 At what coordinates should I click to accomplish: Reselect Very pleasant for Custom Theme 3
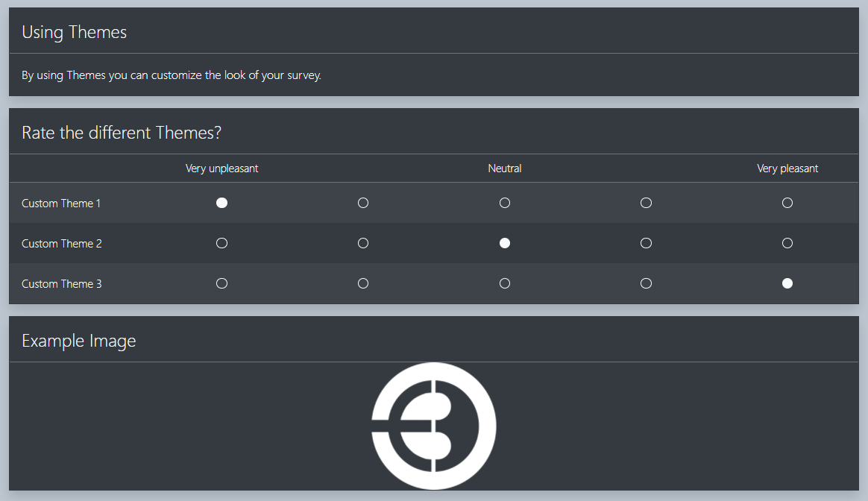pyautogui.click(x=787, y=283)
